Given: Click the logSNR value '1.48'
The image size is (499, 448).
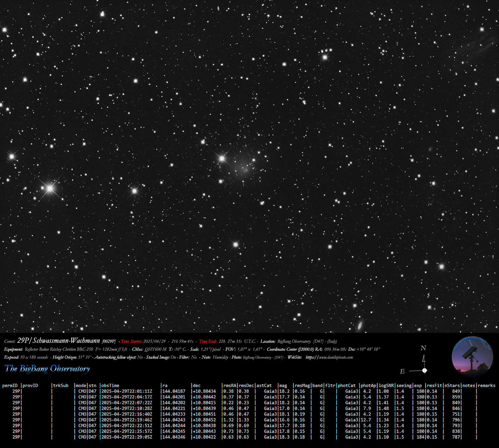Looking at the screenshot, I should (384, 408).
